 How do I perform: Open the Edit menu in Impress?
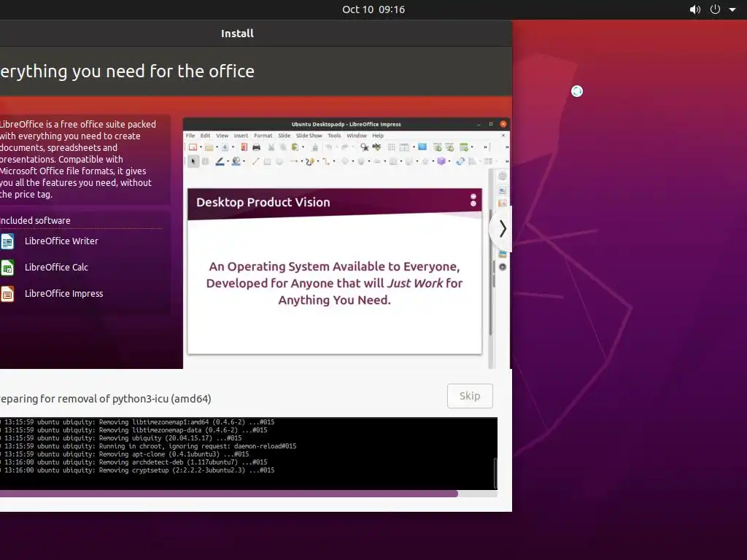pos(205,136)
